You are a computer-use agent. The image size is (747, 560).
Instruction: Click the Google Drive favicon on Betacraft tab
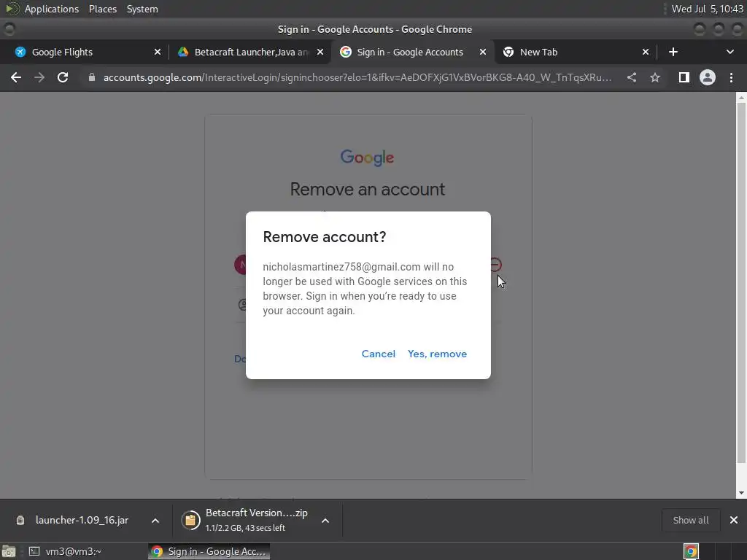(183, 52)
